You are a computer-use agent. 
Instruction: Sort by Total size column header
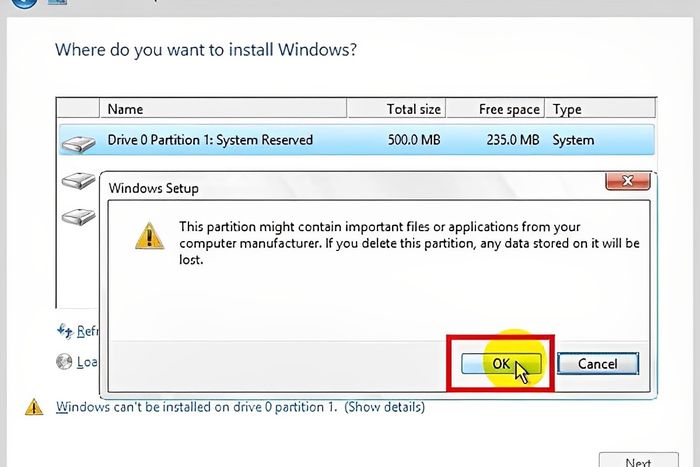[397, 109]
